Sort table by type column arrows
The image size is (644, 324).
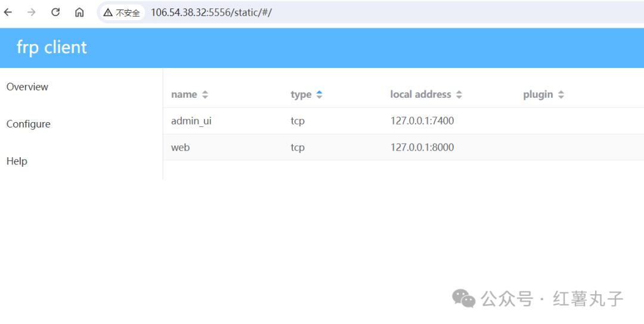pos(319,95)
